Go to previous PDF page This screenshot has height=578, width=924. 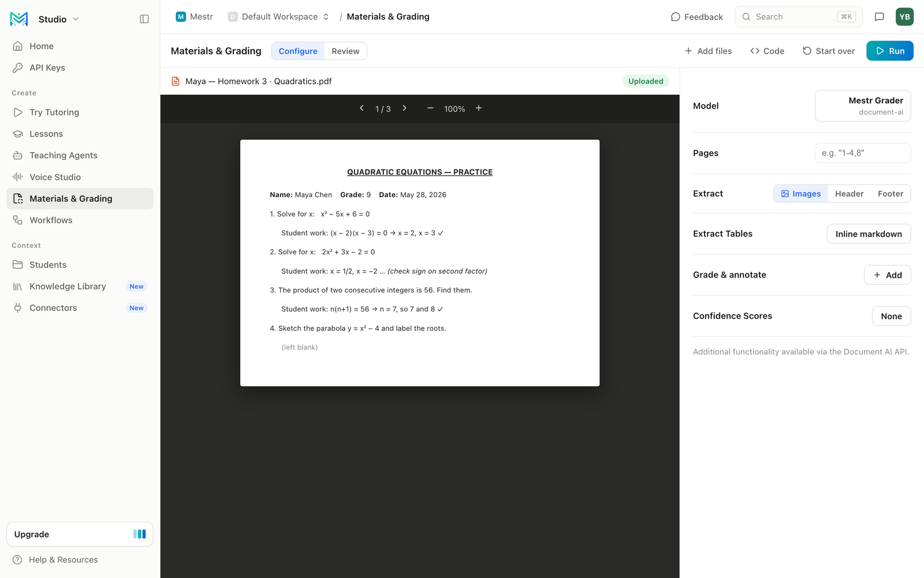coord(362,108)
